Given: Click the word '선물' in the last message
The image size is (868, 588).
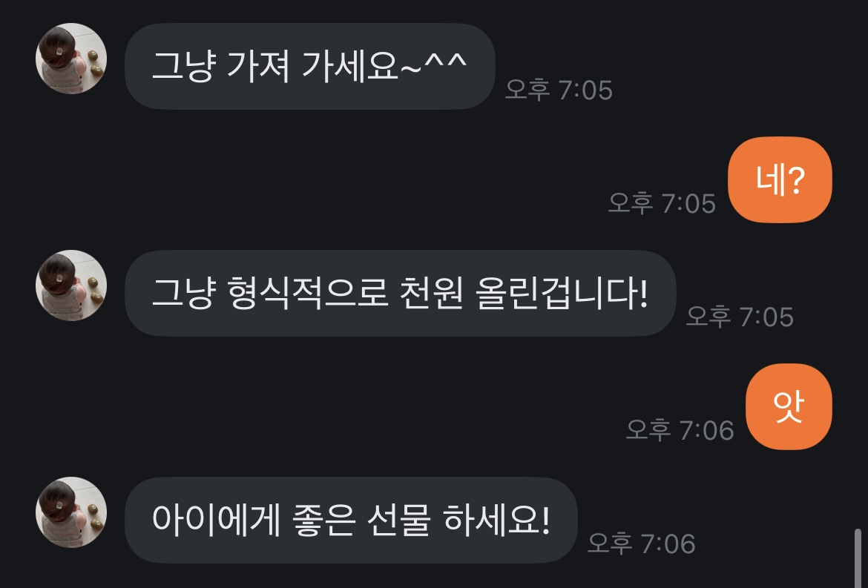Looking at the screenshot, I should [x=398, y=520].
